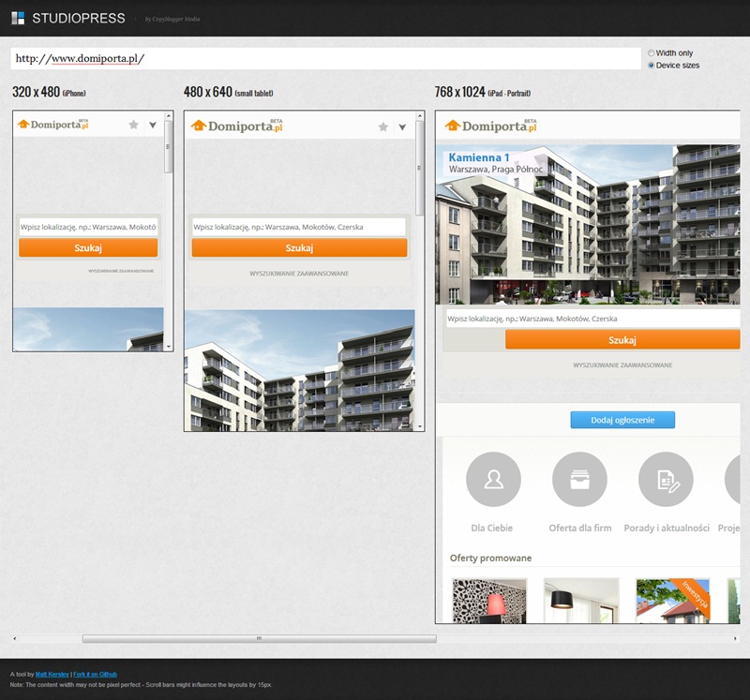Expand dropdown arrow in iPhone preview header

(153, 125)
